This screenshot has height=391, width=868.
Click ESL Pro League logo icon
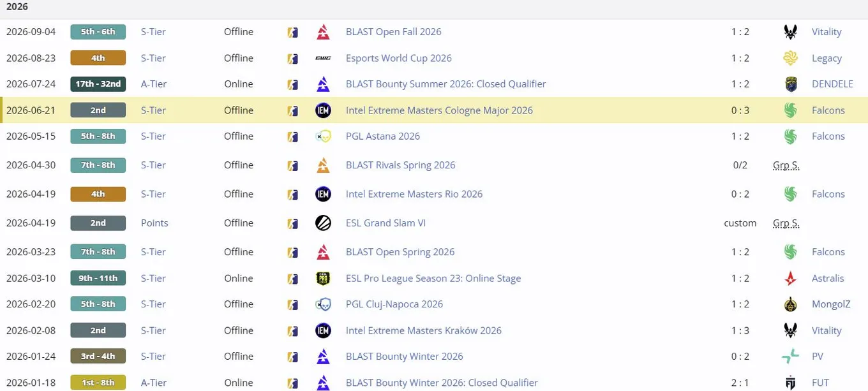pyautogui.click(x=323, y=279)
